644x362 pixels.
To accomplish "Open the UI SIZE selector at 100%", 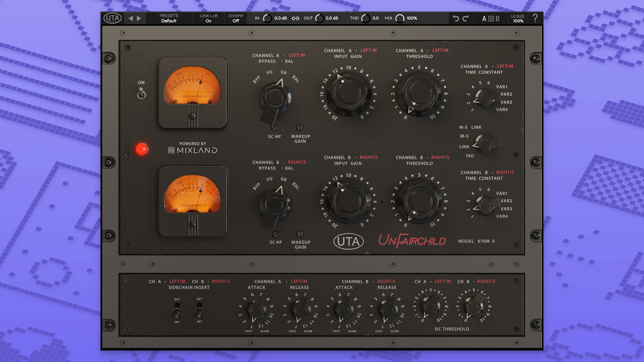I will [x=518, y=18].
